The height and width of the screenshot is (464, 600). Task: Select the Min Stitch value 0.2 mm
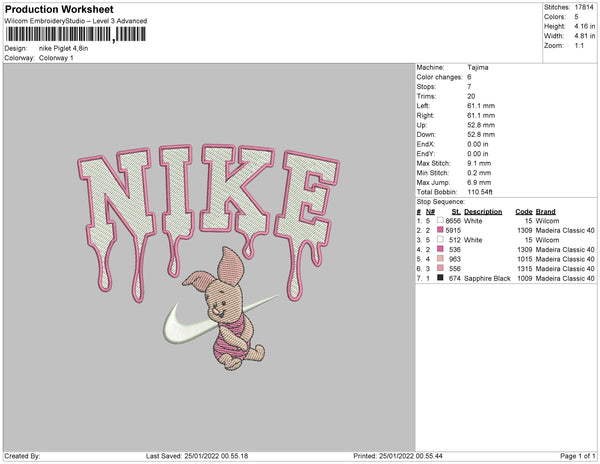pyautogui.click(x=479, y=173)
